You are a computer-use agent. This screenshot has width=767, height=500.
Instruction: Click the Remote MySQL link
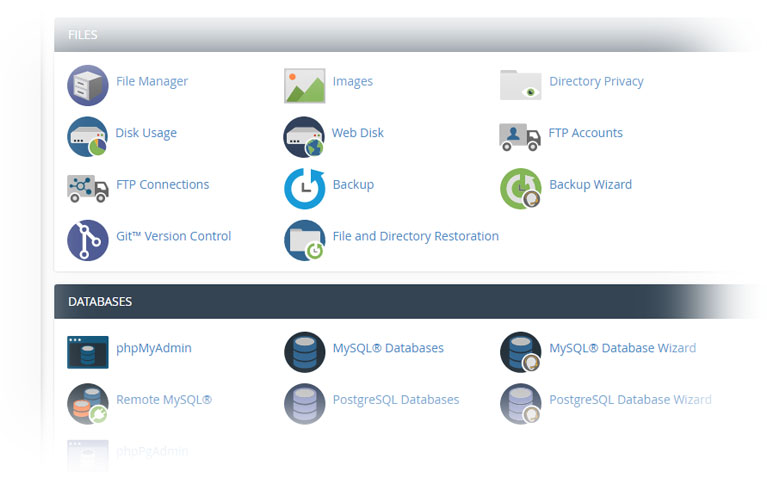click(x=164, y=399)
